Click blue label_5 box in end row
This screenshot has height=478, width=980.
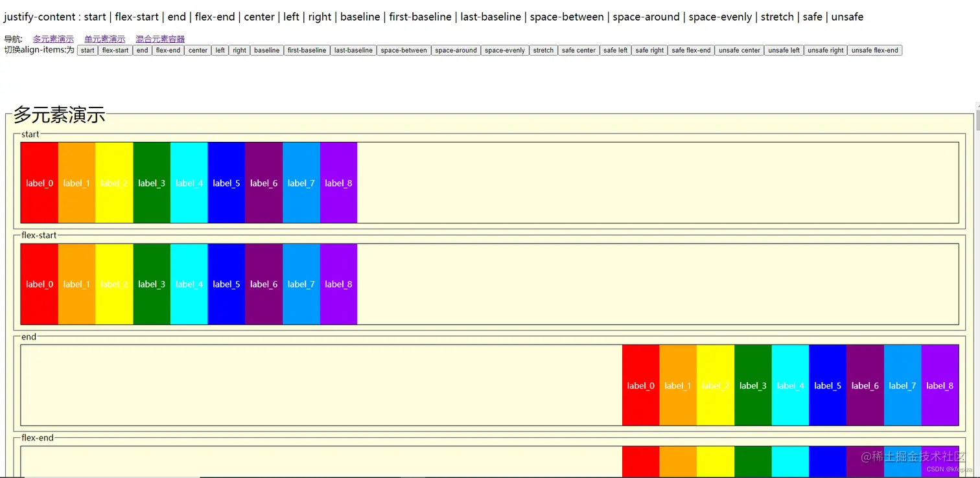828,385
